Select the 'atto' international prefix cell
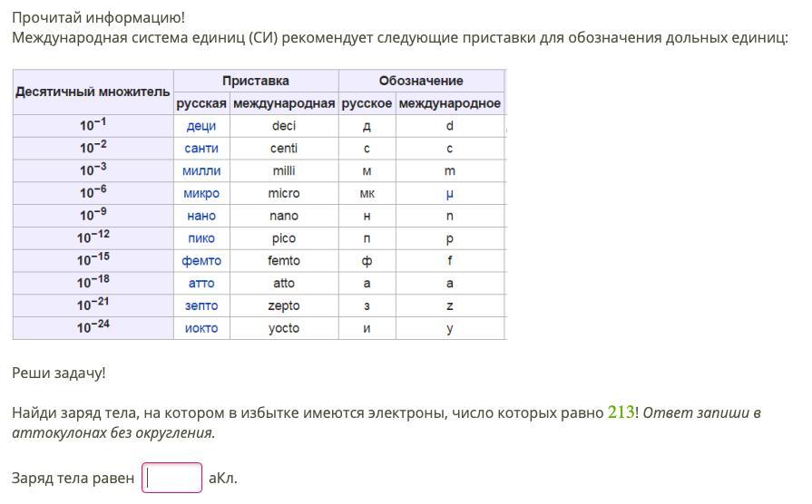The image size is (812, 504). 284,283
